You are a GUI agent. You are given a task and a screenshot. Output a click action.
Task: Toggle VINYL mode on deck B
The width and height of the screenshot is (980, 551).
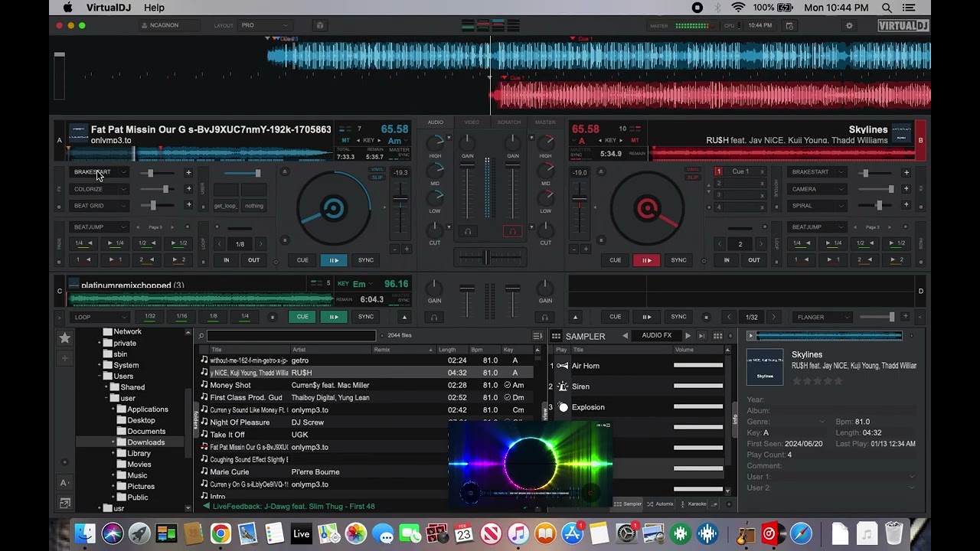pyautogui.click(x=692, y=170)
